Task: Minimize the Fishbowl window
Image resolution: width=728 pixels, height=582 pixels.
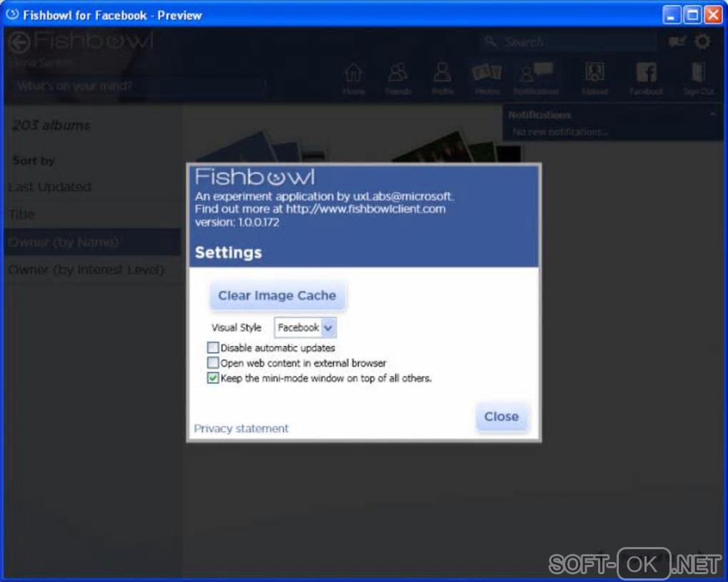Action: tap(670, 15)
